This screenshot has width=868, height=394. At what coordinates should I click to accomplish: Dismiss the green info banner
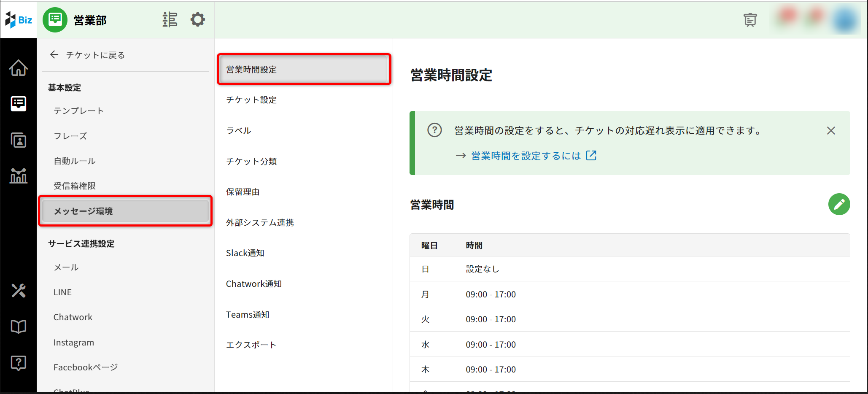coord(831,131)
